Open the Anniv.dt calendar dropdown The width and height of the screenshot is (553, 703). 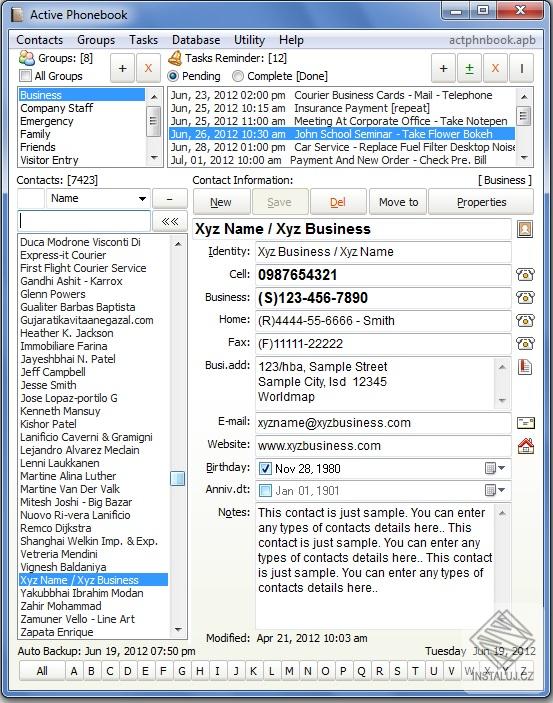point(495,490)
